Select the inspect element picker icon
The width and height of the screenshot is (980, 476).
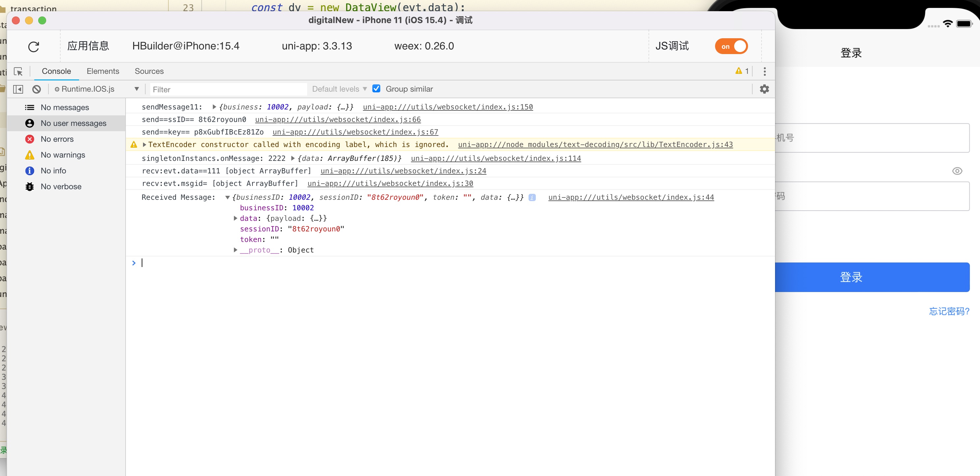pos(18,71)
